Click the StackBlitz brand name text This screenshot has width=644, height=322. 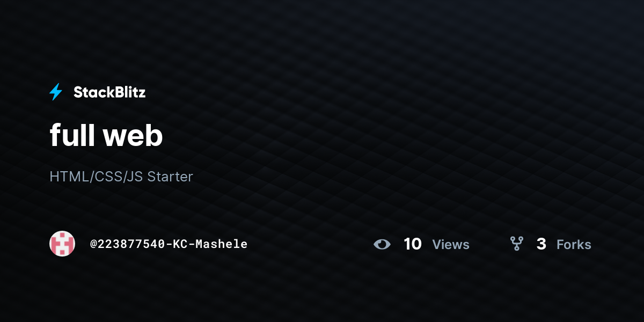109,92
